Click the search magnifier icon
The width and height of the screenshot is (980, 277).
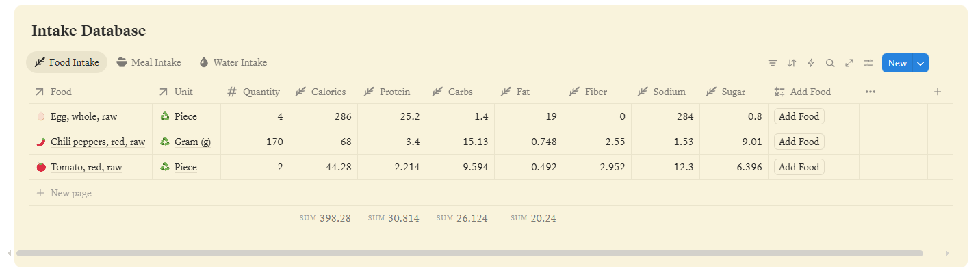coord(830,63)
